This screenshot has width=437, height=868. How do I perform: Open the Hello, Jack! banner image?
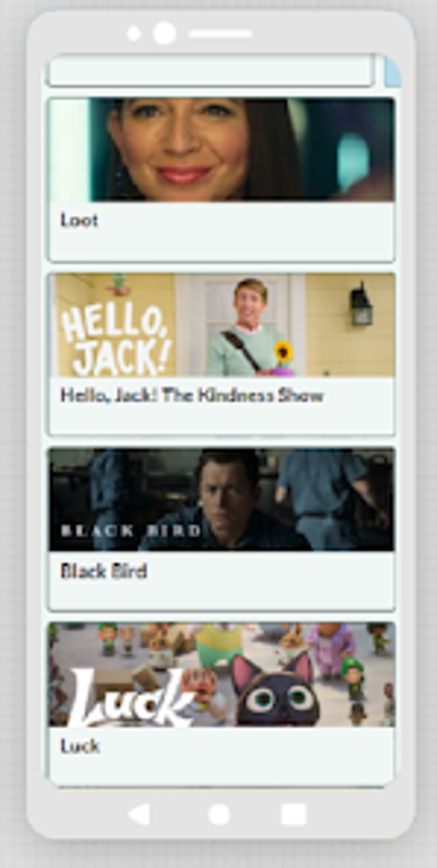222,325
